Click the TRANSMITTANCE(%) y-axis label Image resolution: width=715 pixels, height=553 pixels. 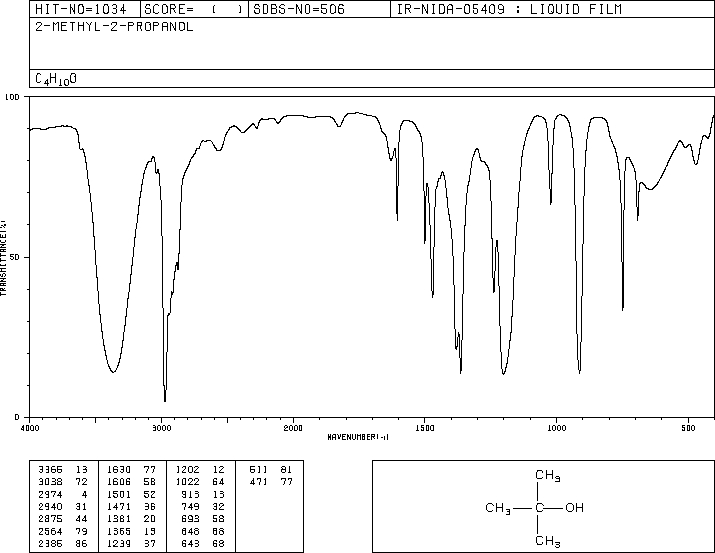pos(3,258)
